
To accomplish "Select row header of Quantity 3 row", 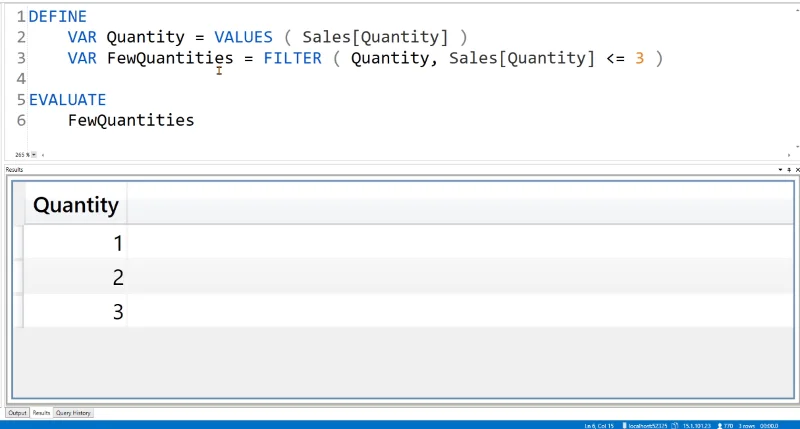I will (18, 311).
